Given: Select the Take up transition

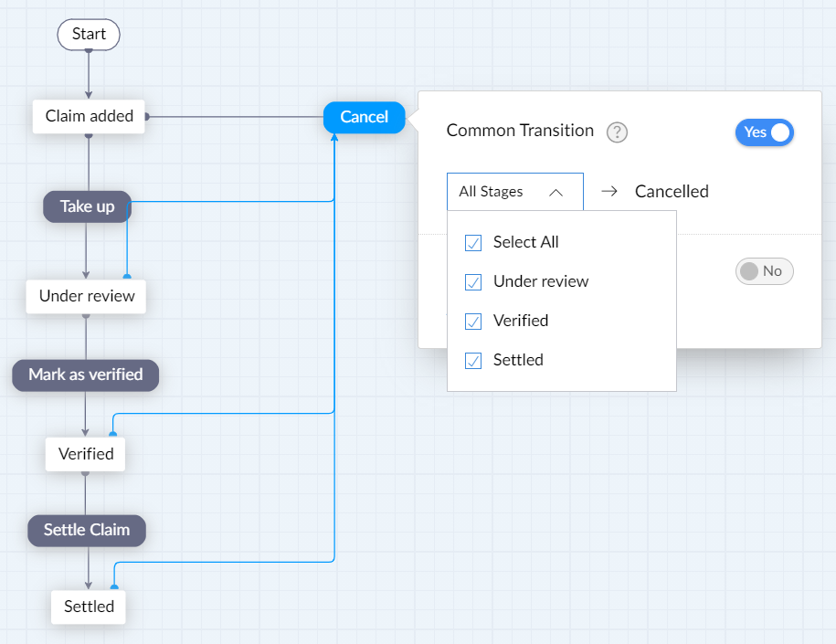Looking at the screenshot, I should [87, 206].
